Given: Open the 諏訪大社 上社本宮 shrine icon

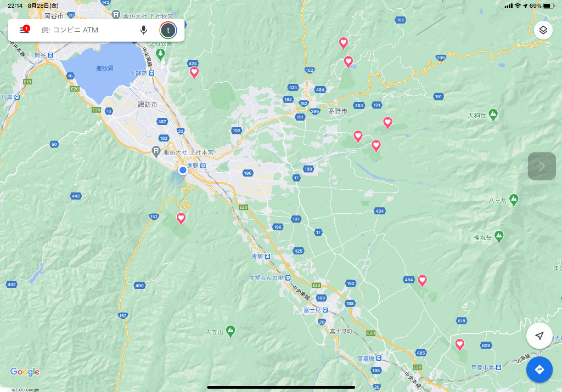Looking at the screenshot, I should (x=156, y=151).
